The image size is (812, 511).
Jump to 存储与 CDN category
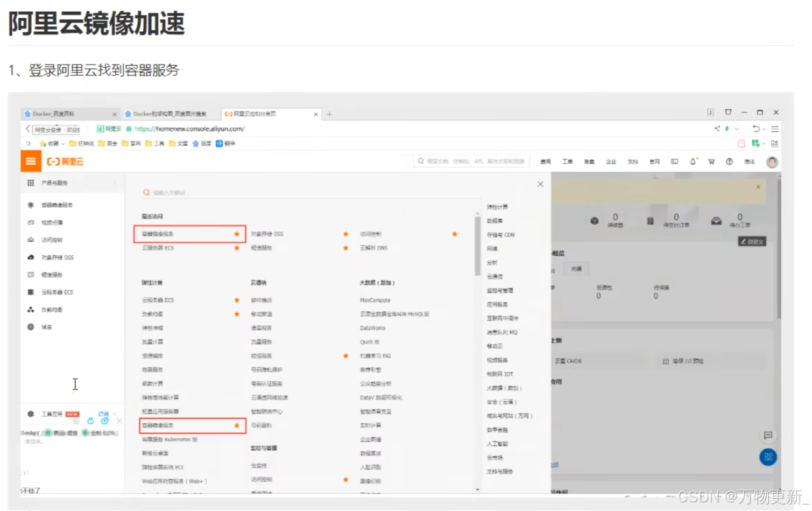(500, 235)
